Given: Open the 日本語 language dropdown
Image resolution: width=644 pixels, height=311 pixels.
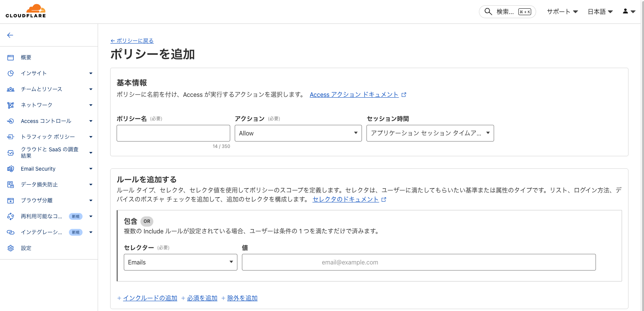Looking at the screenshot, I should [600, 12].
